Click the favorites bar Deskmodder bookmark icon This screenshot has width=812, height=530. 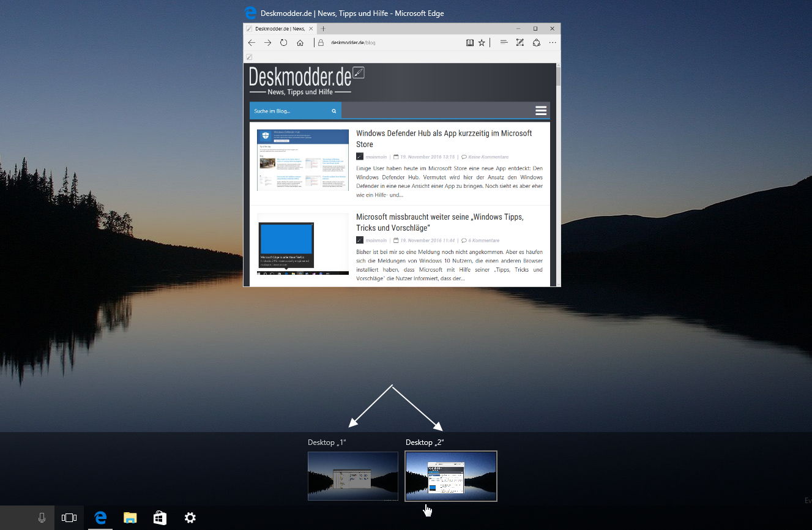click(249, 57)
